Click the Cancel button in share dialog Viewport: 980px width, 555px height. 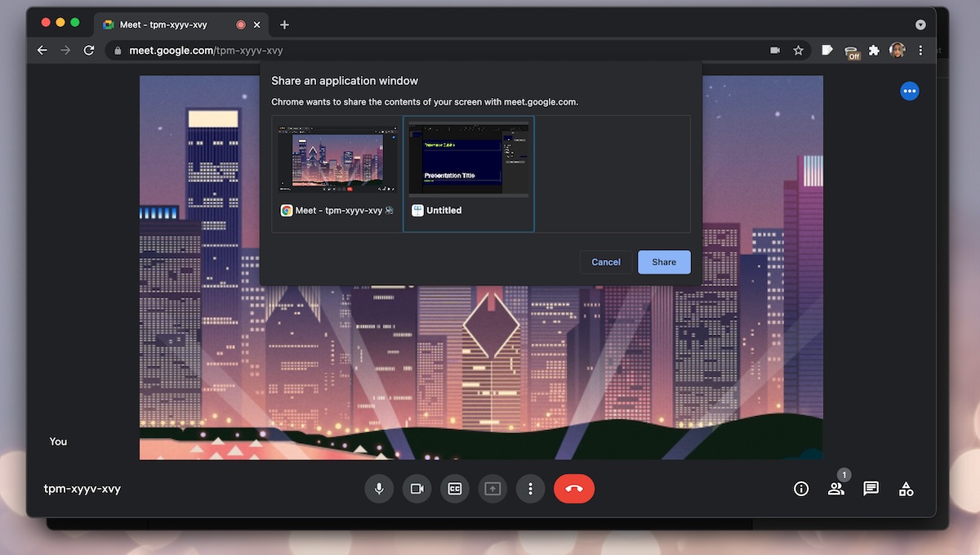(606, 262)
